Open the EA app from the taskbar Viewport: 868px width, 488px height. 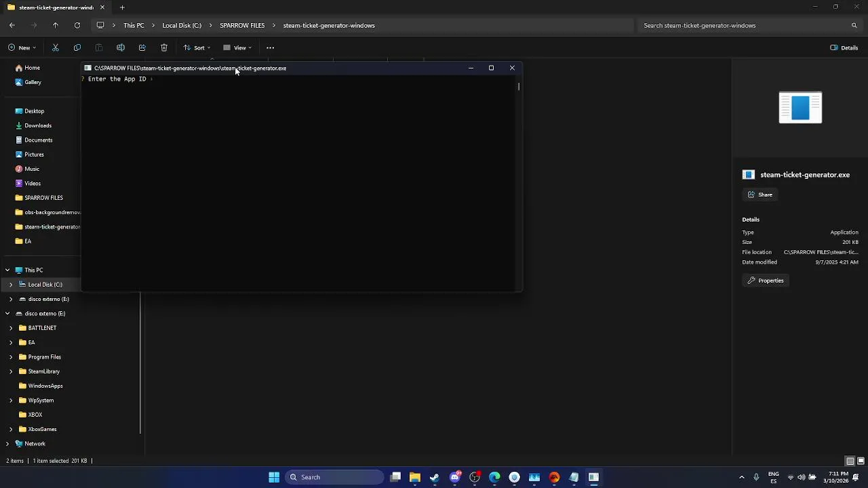click(x=554, y=477)
